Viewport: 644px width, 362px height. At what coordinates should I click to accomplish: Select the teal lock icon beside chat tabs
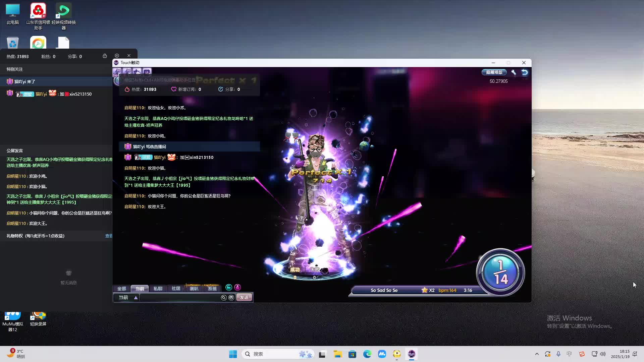tap(229, 287)
